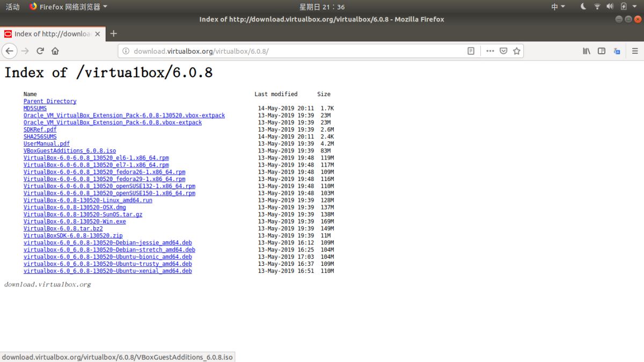The image size is (644, 362).
Task: Open the Firefox library
Action: click(587, 51)
